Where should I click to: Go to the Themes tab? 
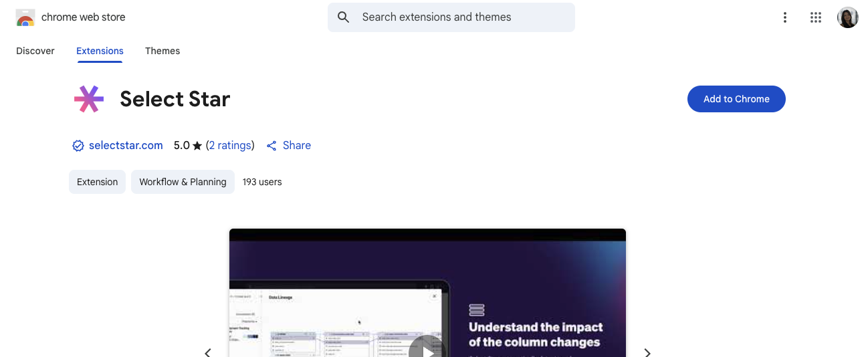point(162,51)
